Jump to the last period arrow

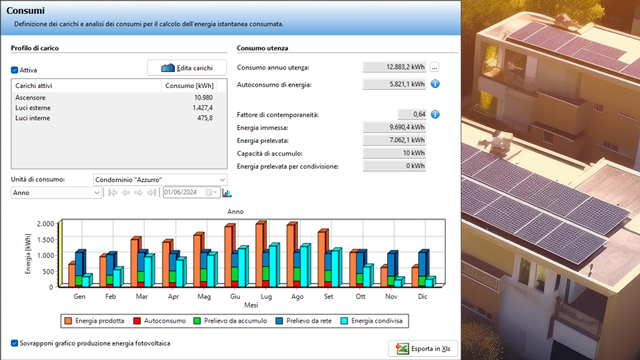(152, 193)
